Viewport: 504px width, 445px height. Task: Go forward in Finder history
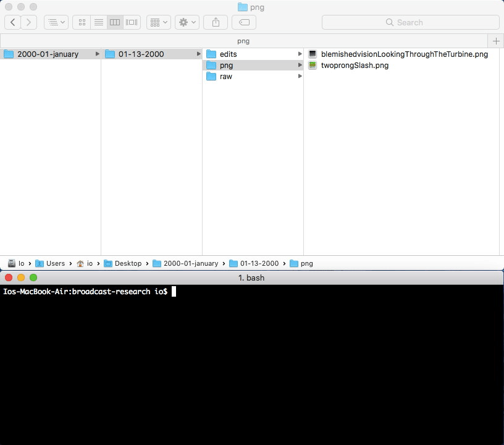[29, 22]
